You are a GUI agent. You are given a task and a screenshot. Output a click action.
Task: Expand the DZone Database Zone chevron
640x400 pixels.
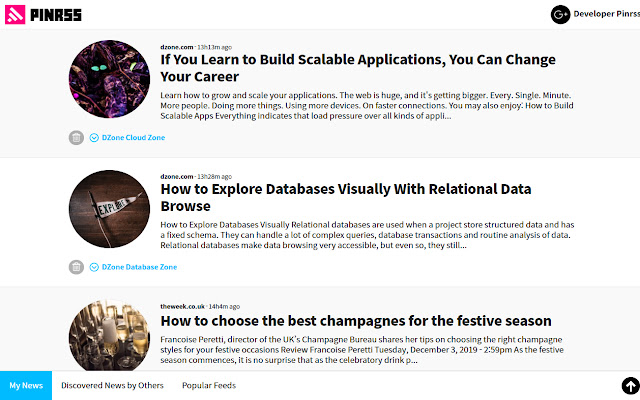94,267
